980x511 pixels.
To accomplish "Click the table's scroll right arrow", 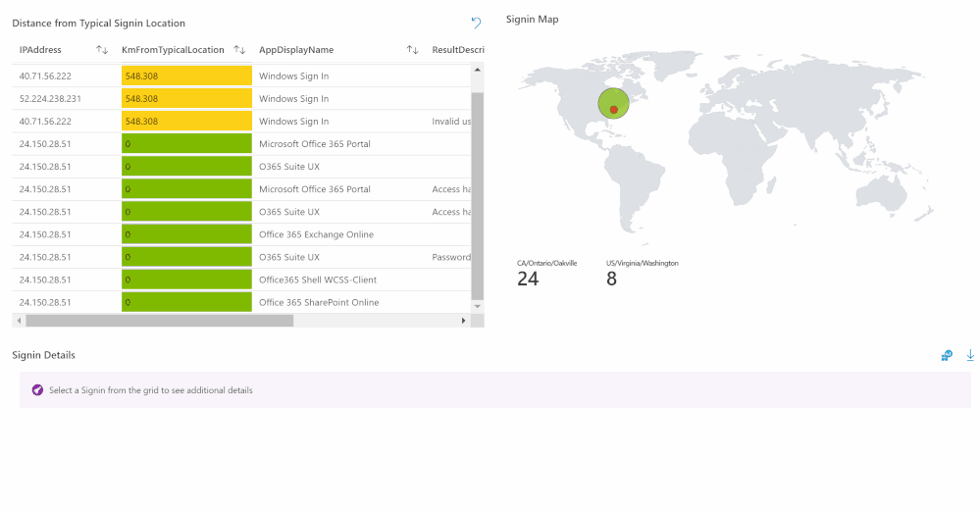I will (463, 321).
